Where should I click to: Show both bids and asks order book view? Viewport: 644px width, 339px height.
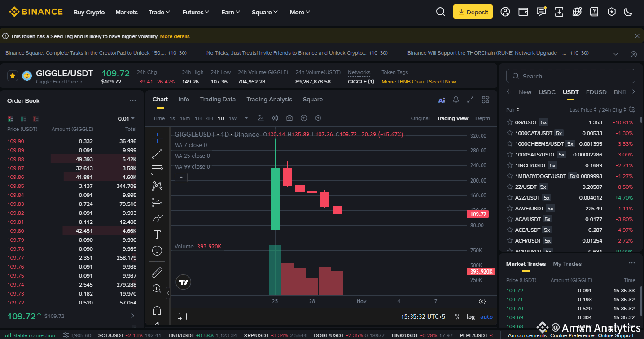click(10, 119)
